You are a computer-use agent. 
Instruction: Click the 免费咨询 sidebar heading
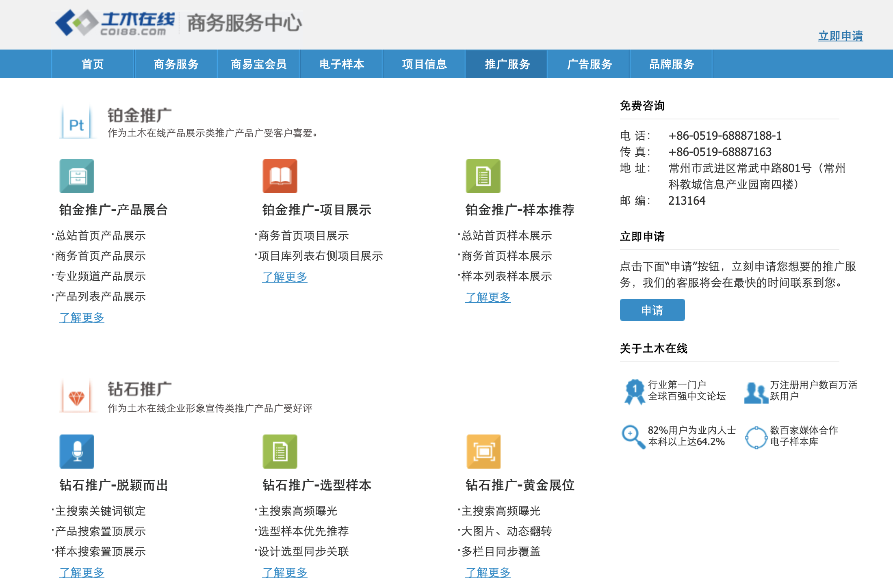tap(642, 106)
